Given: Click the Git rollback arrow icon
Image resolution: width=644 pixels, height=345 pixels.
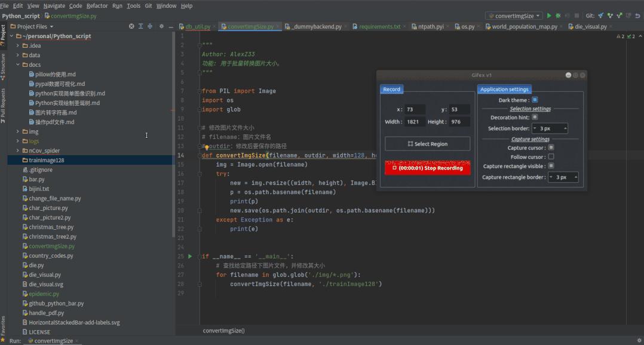Looking at the screenshot, I should 637,16.
